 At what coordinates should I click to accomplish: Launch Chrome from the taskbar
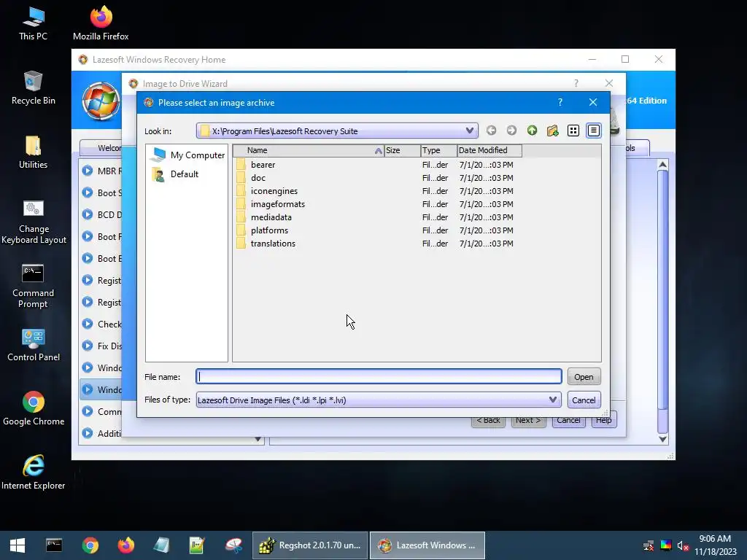tap(90, 545)
